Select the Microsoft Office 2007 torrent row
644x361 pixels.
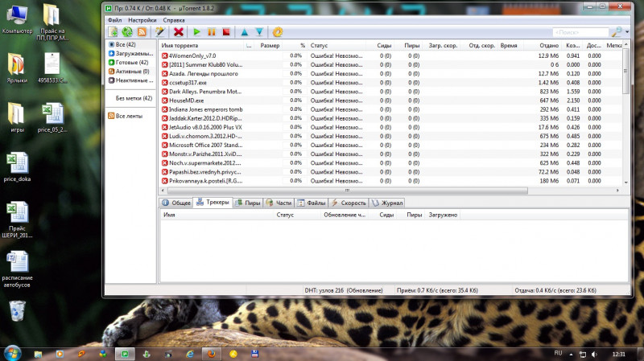pos(390,146)
